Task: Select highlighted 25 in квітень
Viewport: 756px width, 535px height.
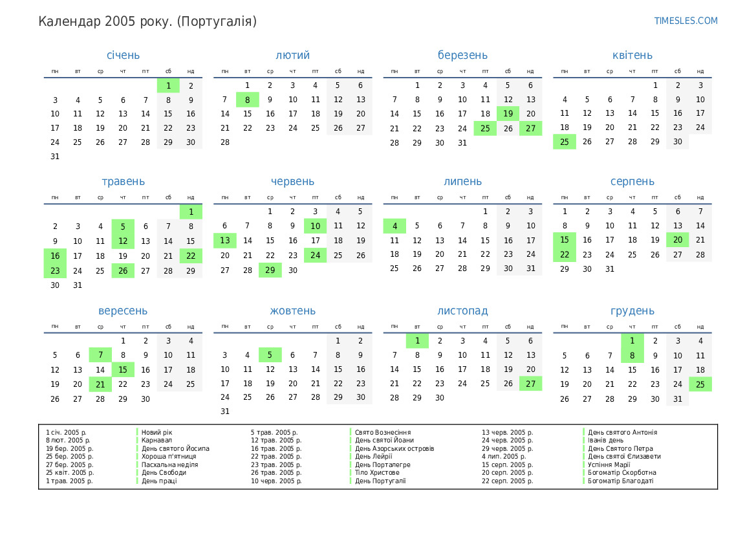Action: coord(564,142)
